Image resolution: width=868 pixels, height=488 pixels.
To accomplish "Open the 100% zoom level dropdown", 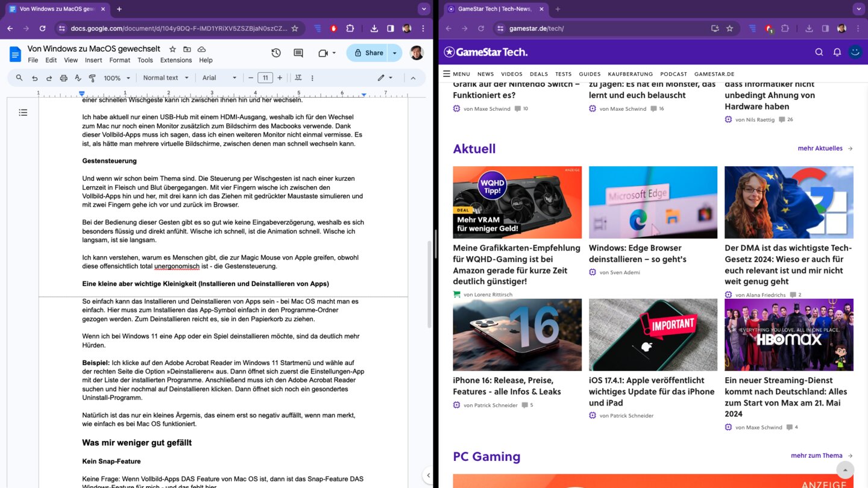I will (x=116, y=78).
